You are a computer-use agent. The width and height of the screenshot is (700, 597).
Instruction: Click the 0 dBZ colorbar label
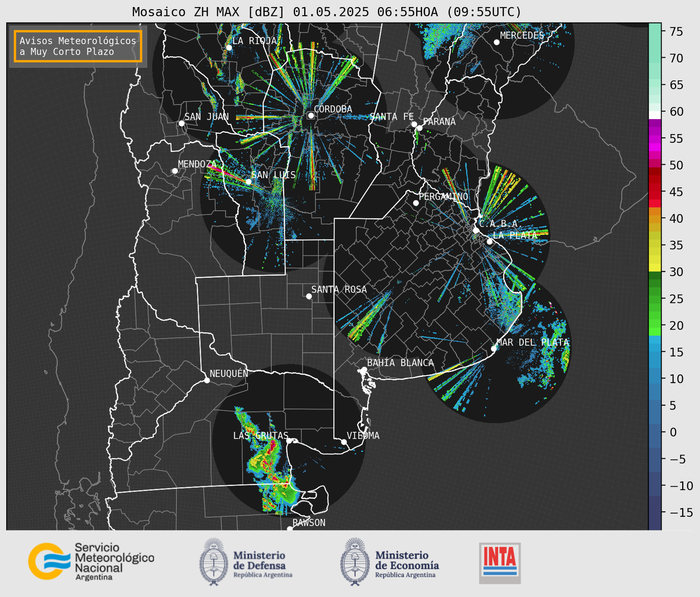point(673,432)
